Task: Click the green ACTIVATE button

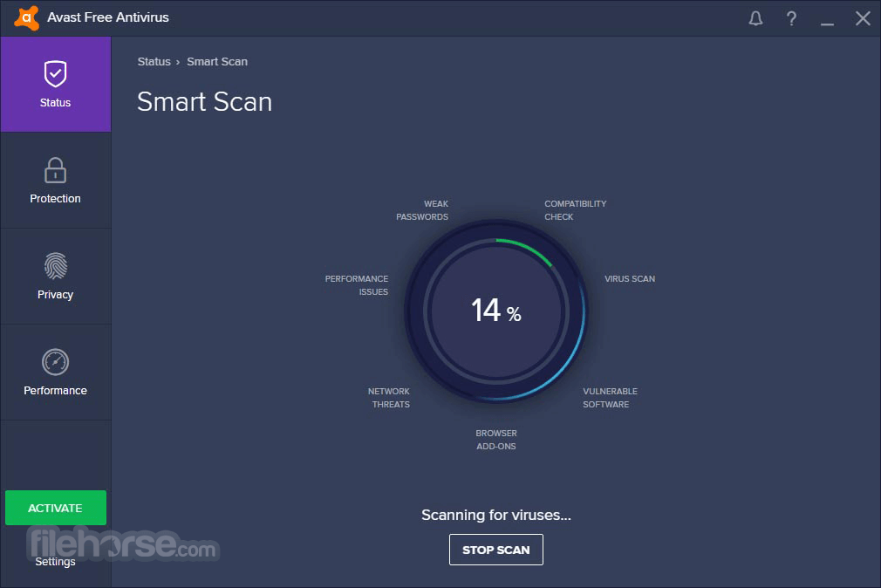Action: 56,508
